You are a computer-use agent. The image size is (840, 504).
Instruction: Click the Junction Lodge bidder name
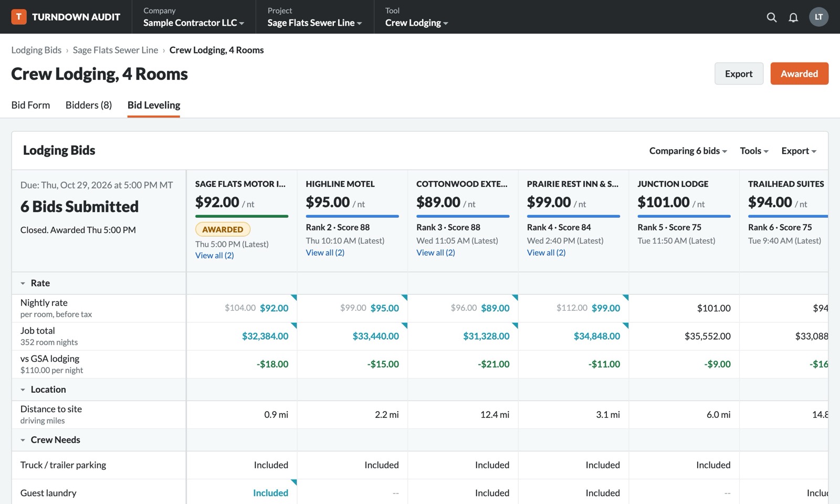tap(673, 184)
